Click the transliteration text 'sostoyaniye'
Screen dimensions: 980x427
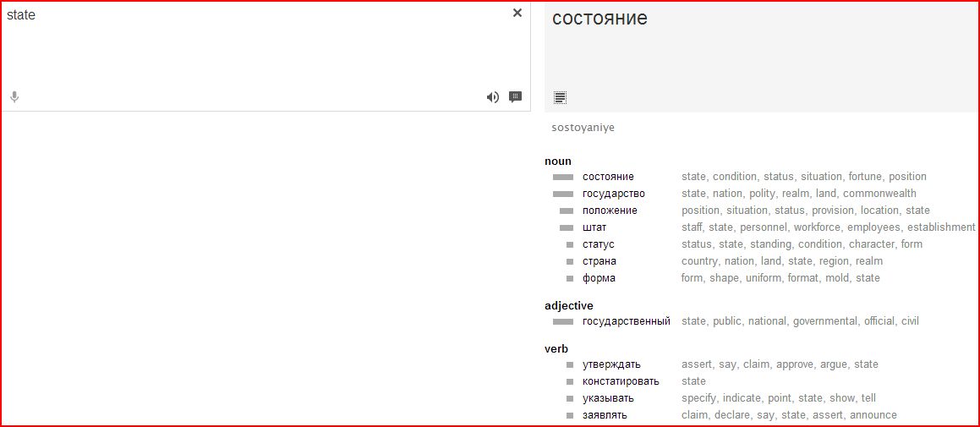pos(583,129)
